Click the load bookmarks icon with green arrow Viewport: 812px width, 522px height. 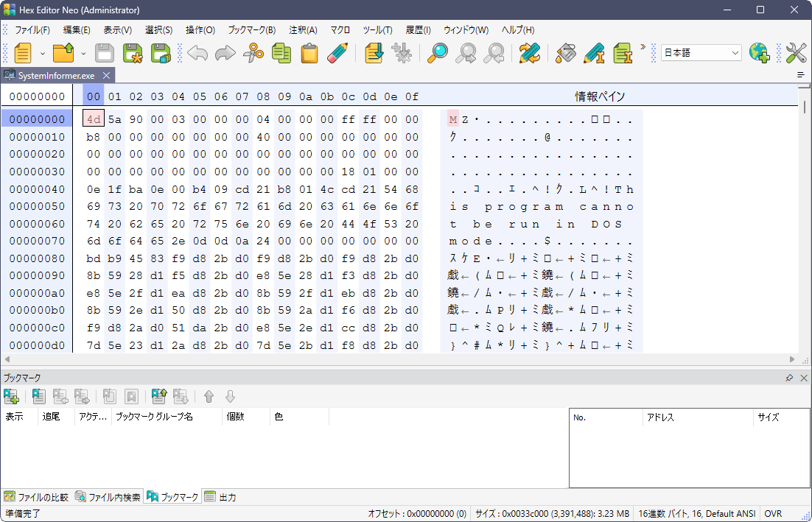[x=159, y=397]
